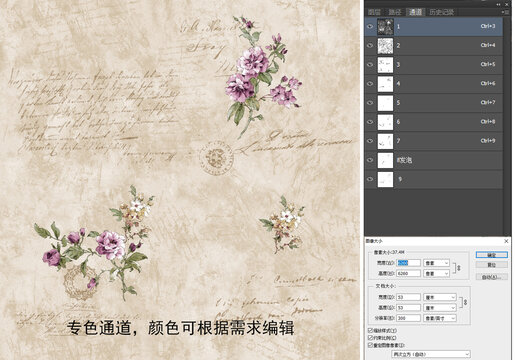
Task: Switch to the 路径 (Paths) tab
Action: coord(395,12)
